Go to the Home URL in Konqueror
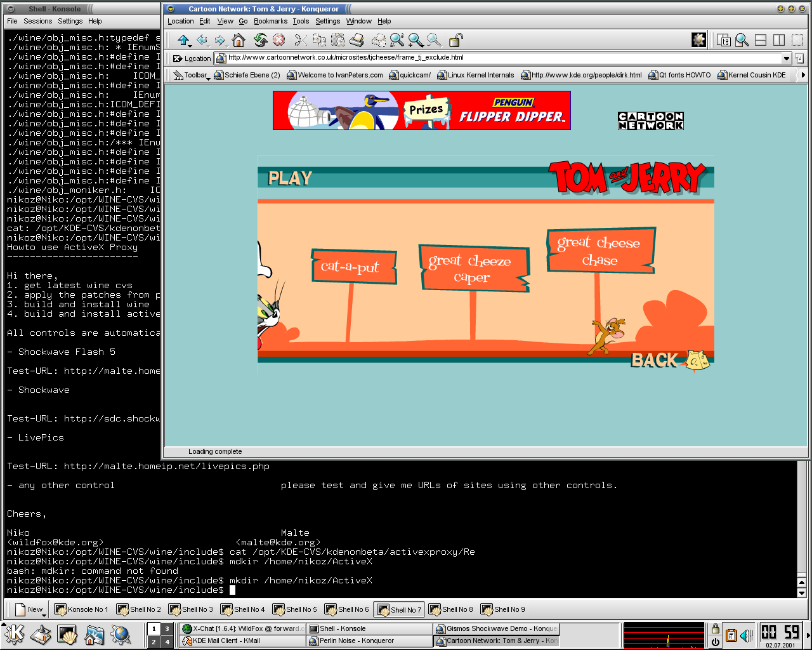This screenshot has height=650, width=812. click(x=239, y=41)
